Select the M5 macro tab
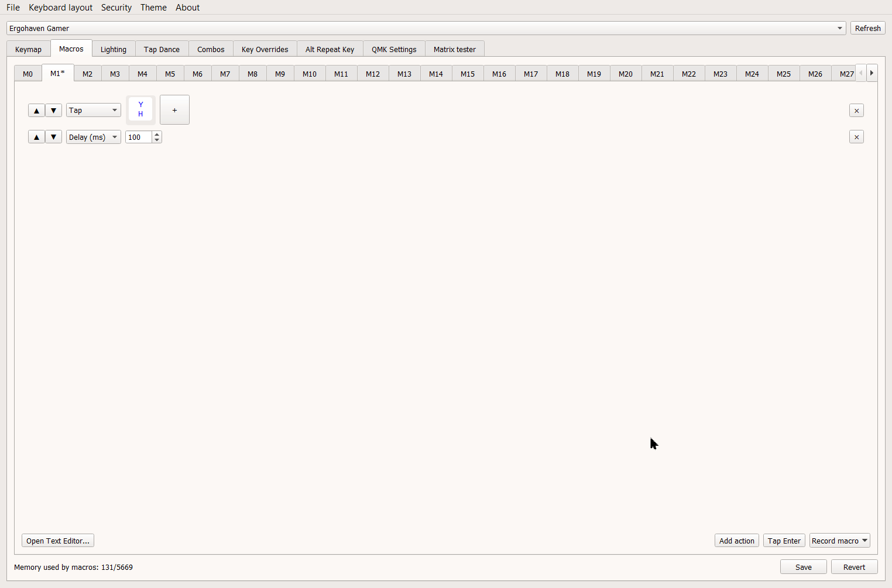 [170, 74]
